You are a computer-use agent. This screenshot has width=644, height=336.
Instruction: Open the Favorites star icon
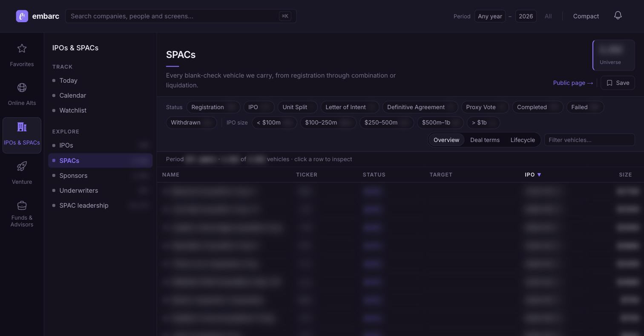[x=22, y=49]
